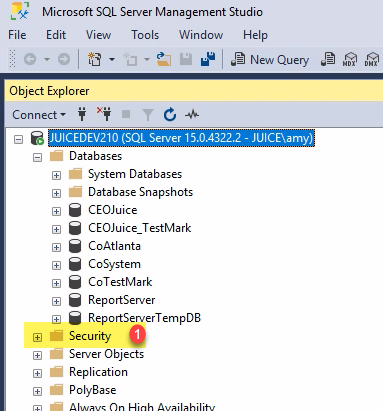Expand the ReportServerTempDB database node
Viewport: 383px width, 411px height.
pos(56,319)
